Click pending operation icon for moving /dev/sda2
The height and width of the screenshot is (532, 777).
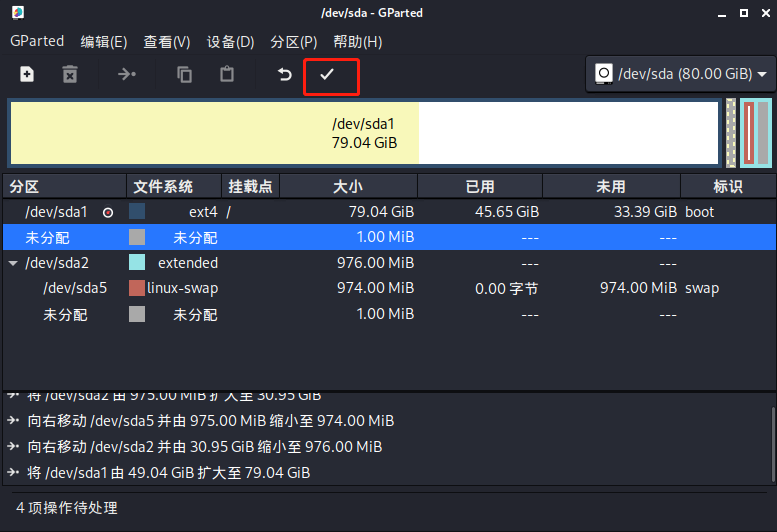point(13,446)
